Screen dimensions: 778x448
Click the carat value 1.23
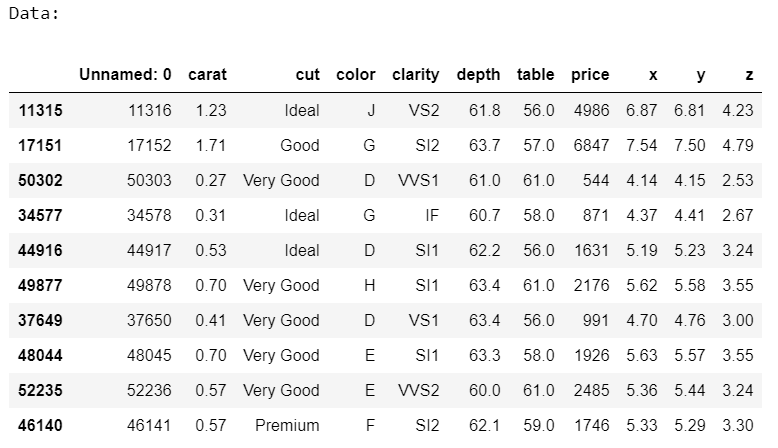click(211, 110)
